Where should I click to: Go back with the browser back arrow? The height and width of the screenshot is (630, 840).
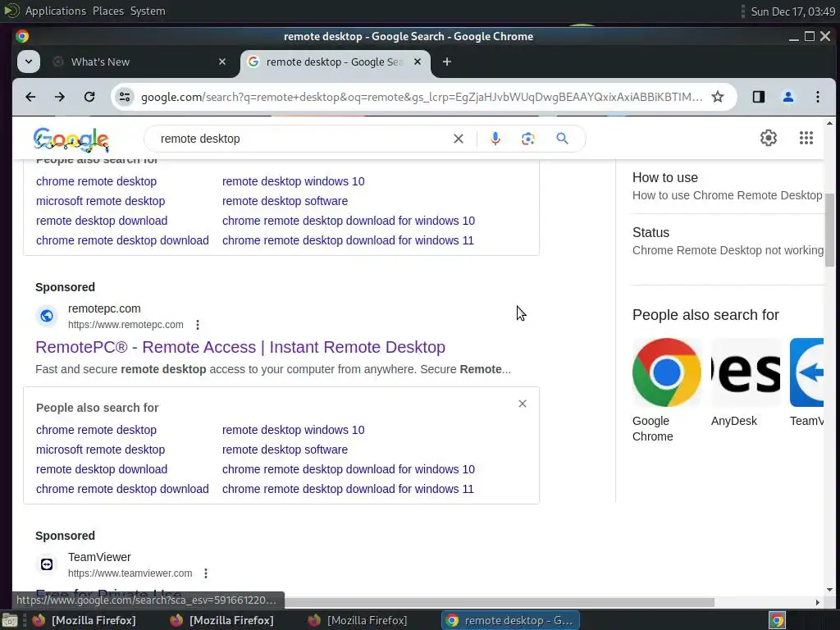point(30,97)
